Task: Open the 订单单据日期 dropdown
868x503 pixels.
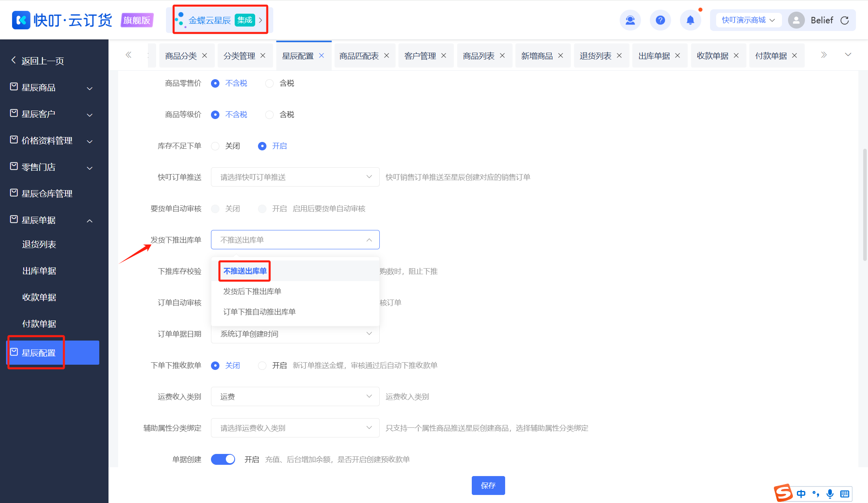Action: 295,334
